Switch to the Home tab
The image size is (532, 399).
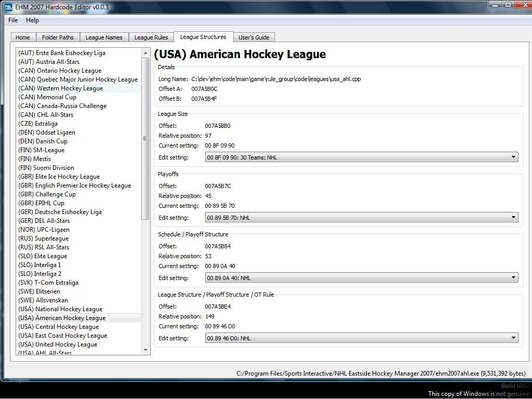coord(23,37)
